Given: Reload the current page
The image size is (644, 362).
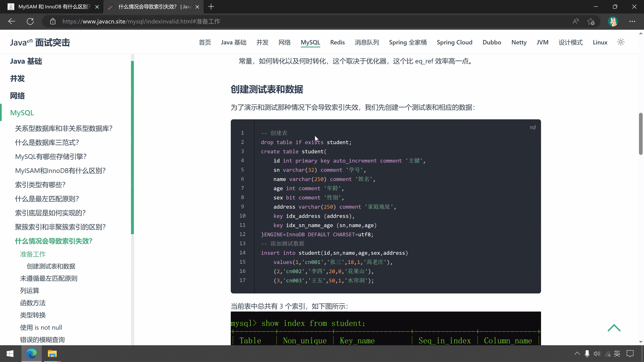Looking at the screenshot, I should pos(30,21).
